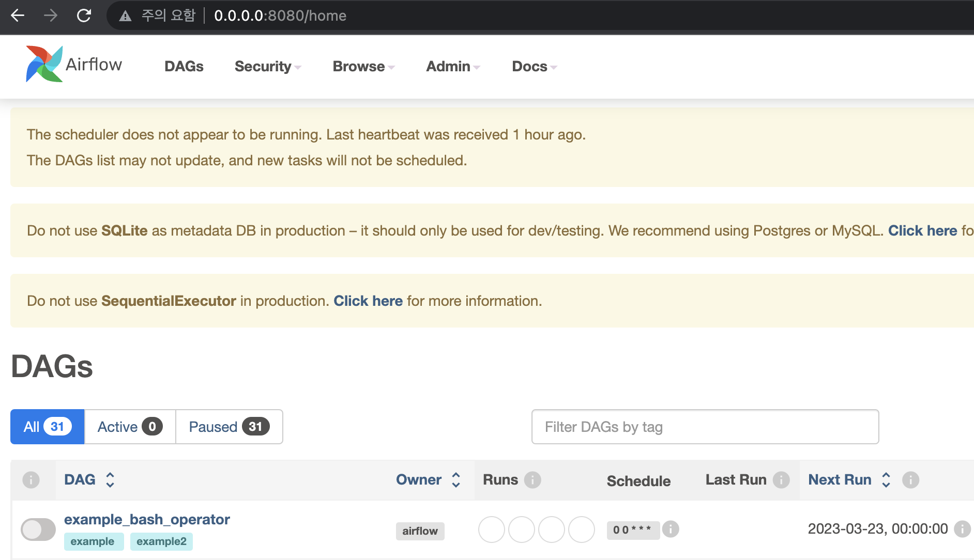
Task: Click the second run status circle for example_bash_operator
Action: [x=522, y=530]
